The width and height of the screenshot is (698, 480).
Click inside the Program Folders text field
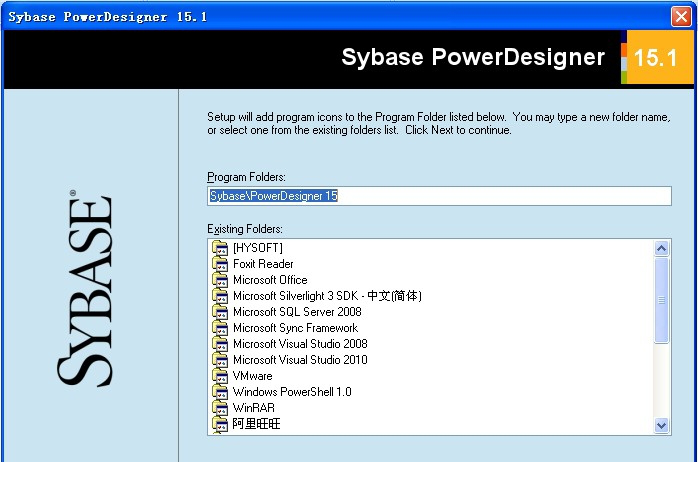439,196
